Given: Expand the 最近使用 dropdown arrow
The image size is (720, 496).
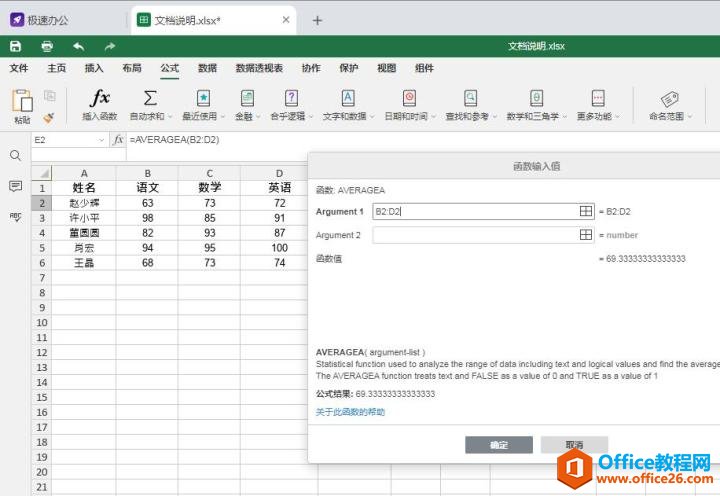Looking at the screenshot, I should click(223, 117).
